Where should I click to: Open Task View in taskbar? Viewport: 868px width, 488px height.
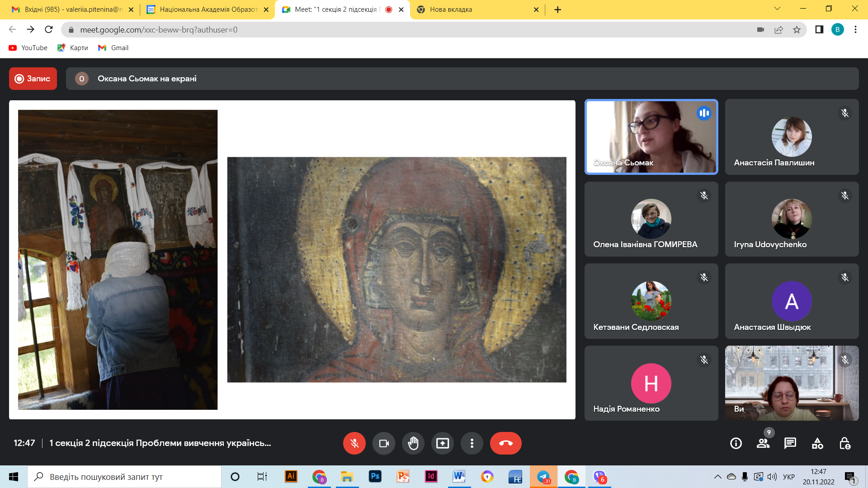tap(262, 477)
